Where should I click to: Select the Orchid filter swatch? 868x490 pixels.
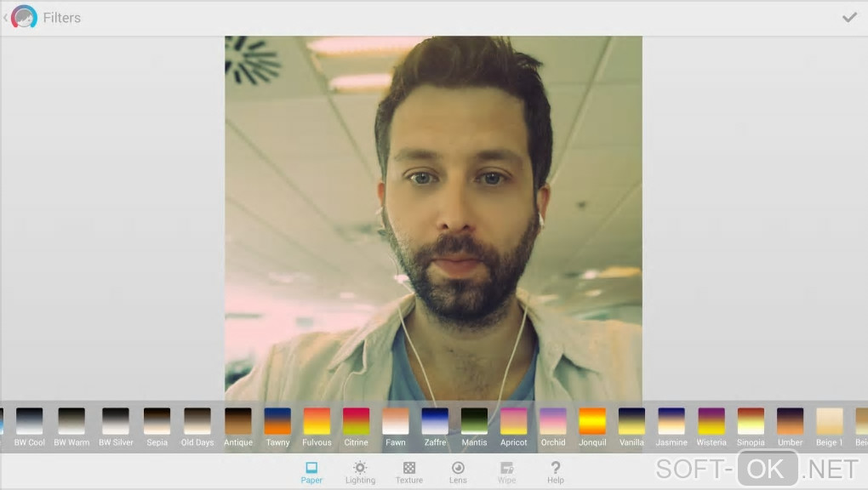[x=553, y=421]
